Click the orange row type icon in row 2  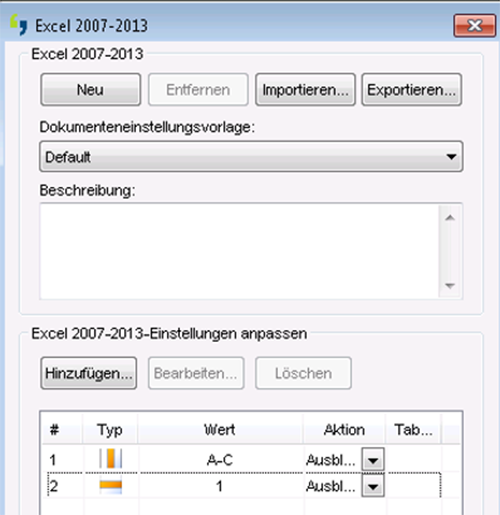tap(111, 486)
